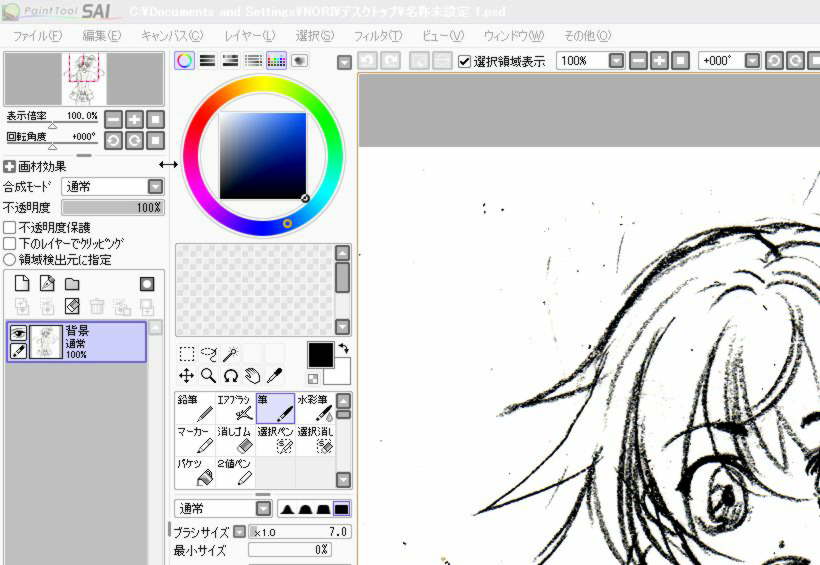Image resolution: width=820 pixels, height=565 pixels.
Task: Show the color wheel panel
Action: [x=185, y=61]
